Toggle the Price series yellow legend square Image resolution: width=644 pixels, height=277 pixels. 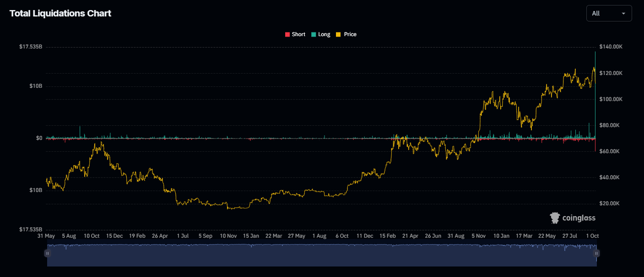[x=338, y=35]
